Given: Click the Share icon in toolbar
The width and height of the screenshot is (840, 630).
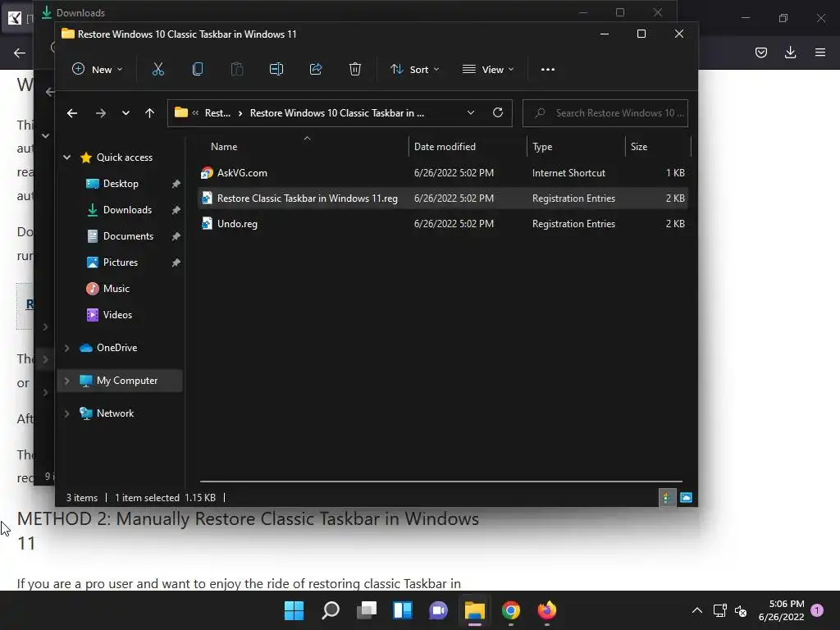Looking at the screenshot, I should [316, 69].
